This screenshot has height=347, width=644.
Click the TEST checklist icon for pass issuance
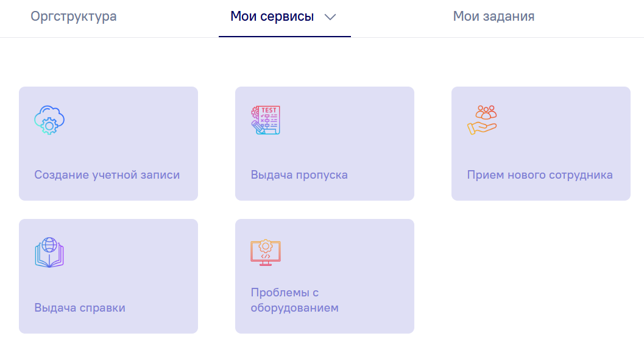pyautogui.click(x=266, y=120)
